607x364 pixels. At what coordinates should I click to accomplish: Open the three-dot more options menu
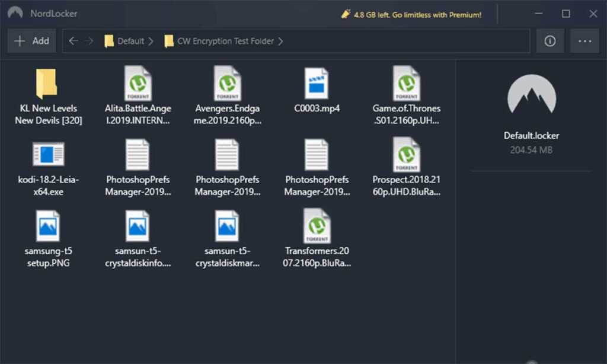click(584, 41)
